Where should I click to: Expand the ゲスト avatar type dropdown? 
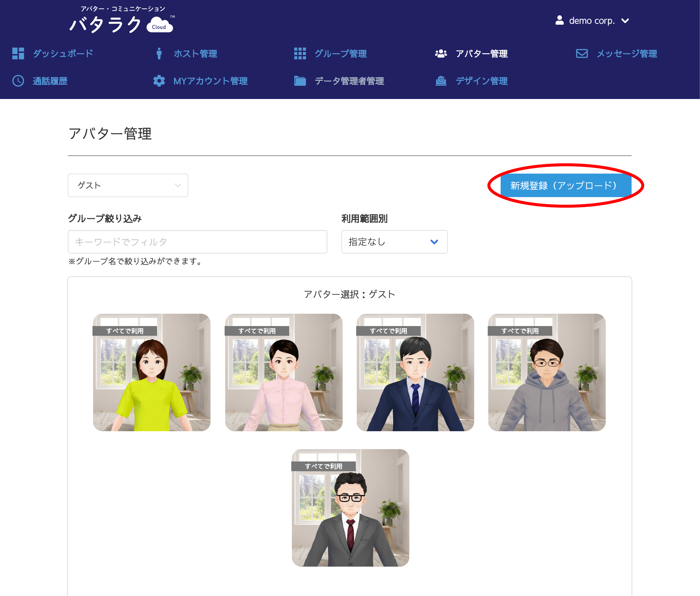tap(128, 185)
